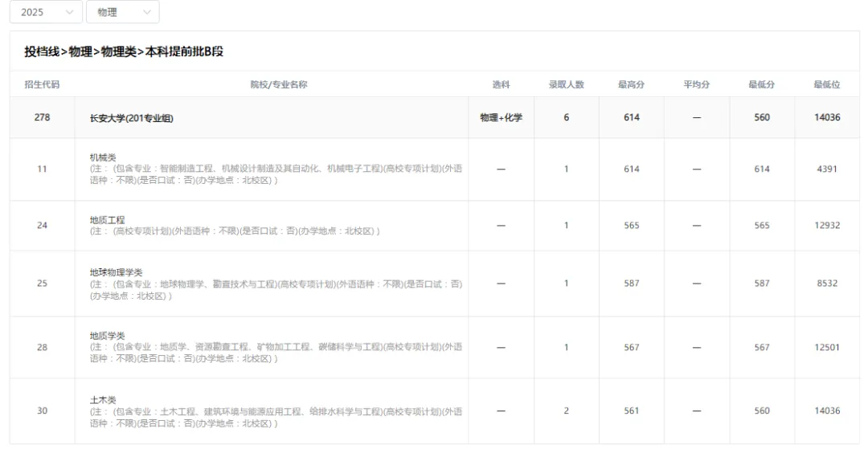Click the 最低分 column header
The width and height of the screenshot is (868, 449).
pyautogui.click(x=762, y=84)
